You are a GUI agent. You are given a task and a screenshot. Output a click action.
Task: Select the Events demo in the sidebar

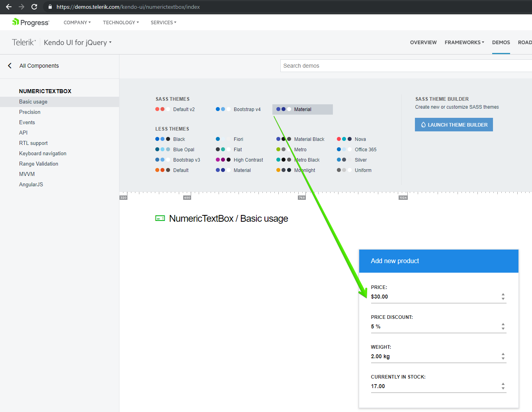(x=27, y=123)
